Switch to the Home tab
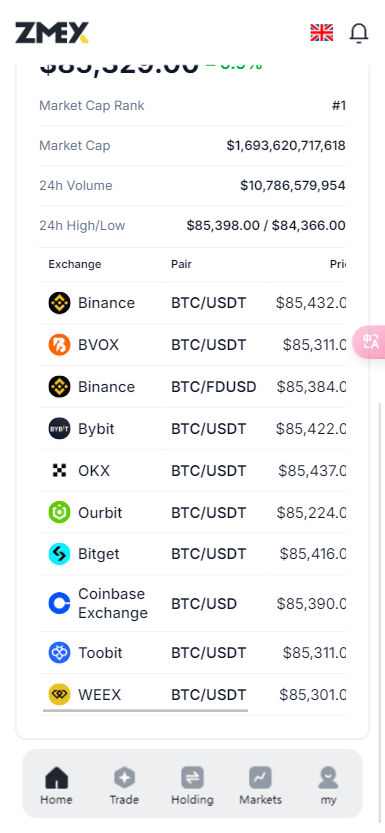The height and width of the screenshot is (833, 385). [x=56, y=785]
